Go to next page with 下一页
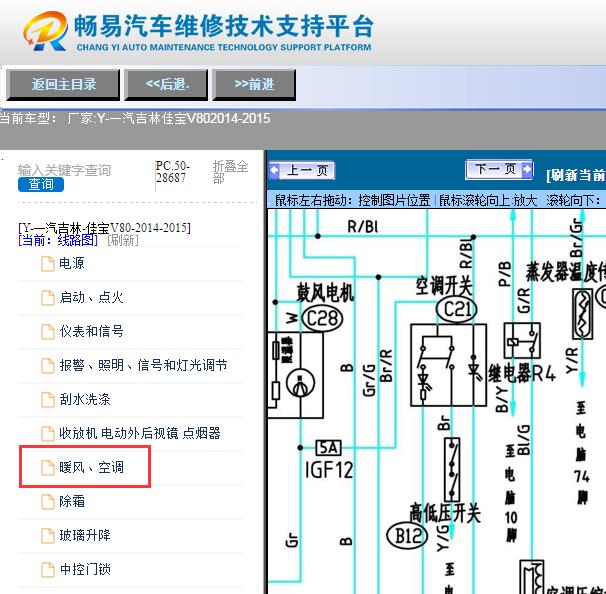Image resolution: width=606 pixels, height=594 pixels. [x=499, y=169]
